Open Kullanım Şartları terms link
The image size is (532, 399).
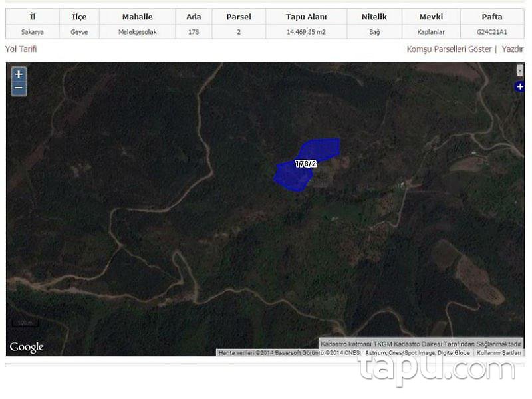pyautogui.click(x=499, y=353)
